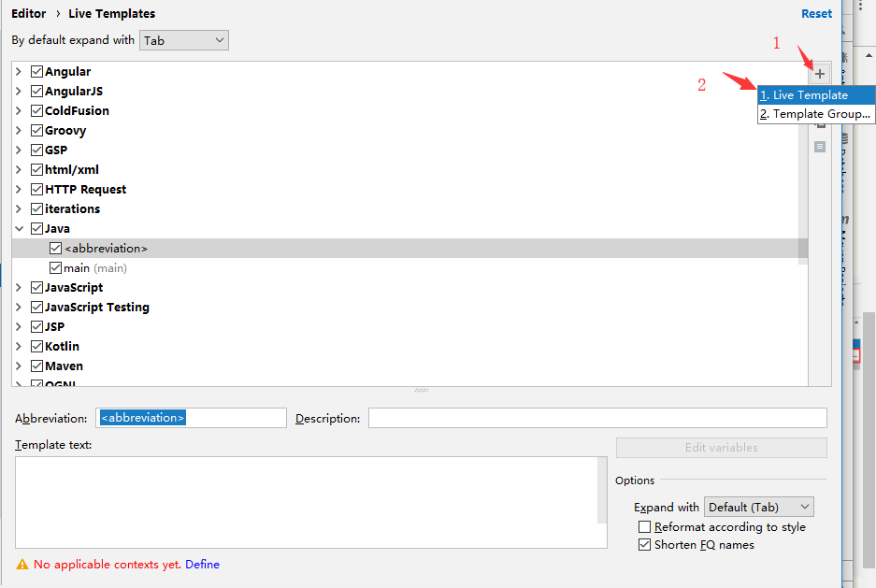Expand the JSP group arrow

19,326
